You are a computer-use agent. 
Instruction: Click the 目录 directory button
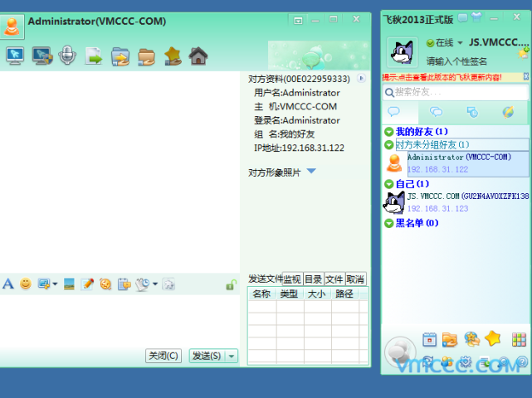coord(313,279)
